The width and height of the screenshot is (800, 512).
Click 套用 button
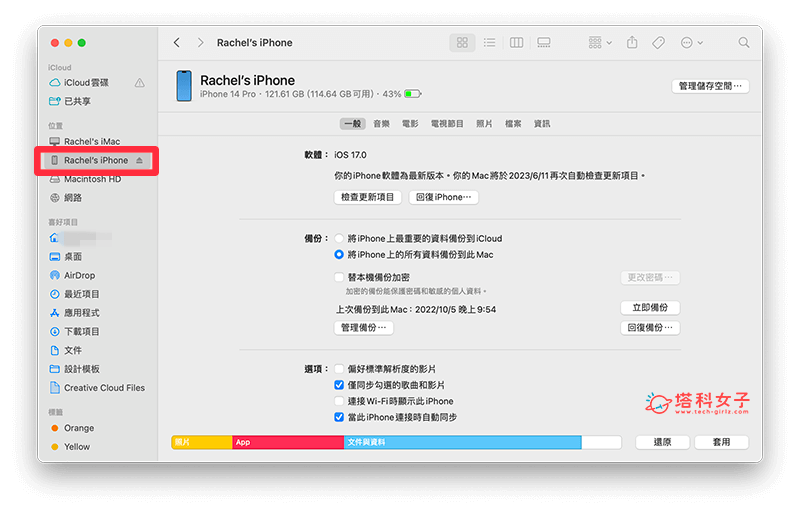(721, 442)
